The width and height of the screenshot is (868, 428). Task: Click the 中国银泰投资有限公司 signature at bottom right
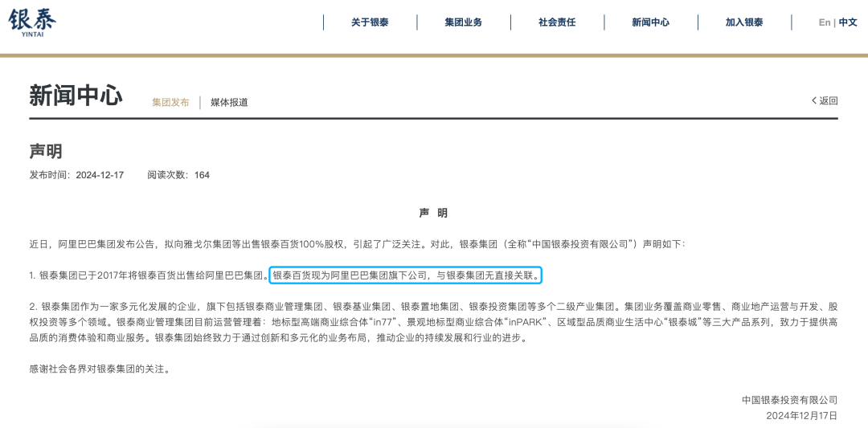[x=789, y=400]
